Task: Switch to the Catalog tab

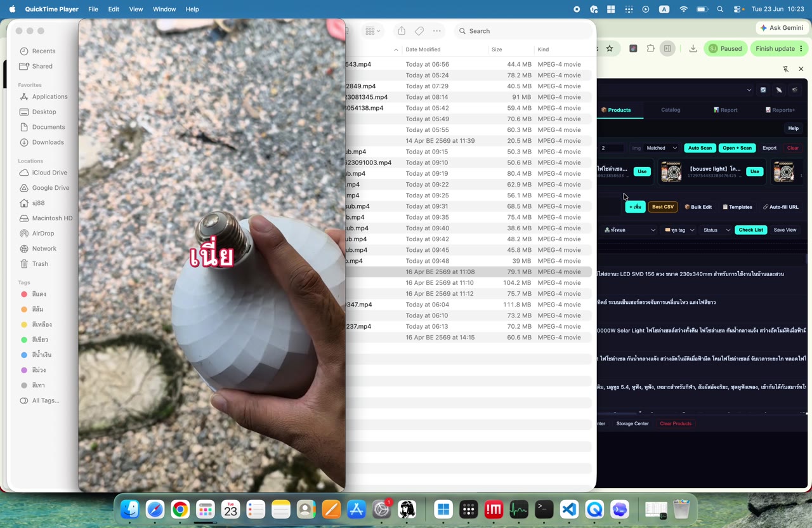Action: coord(671,110)
